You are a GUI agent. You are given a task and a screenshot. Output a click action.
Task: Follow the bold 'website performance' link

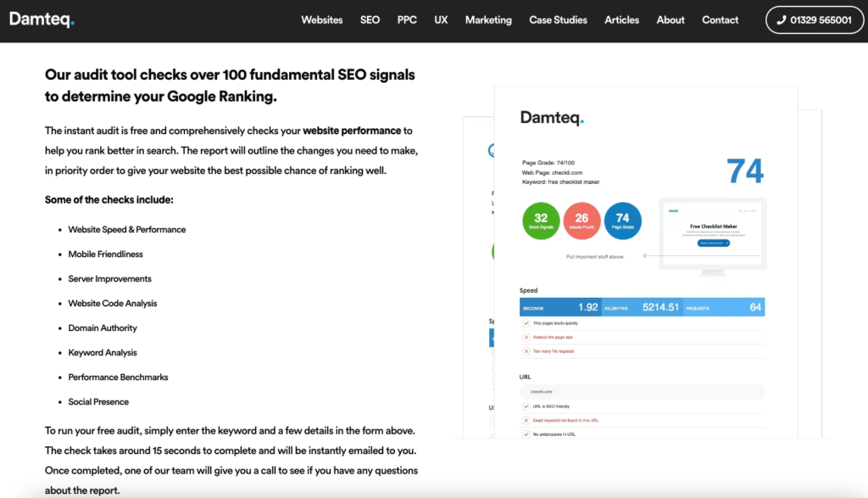[352, 131]
